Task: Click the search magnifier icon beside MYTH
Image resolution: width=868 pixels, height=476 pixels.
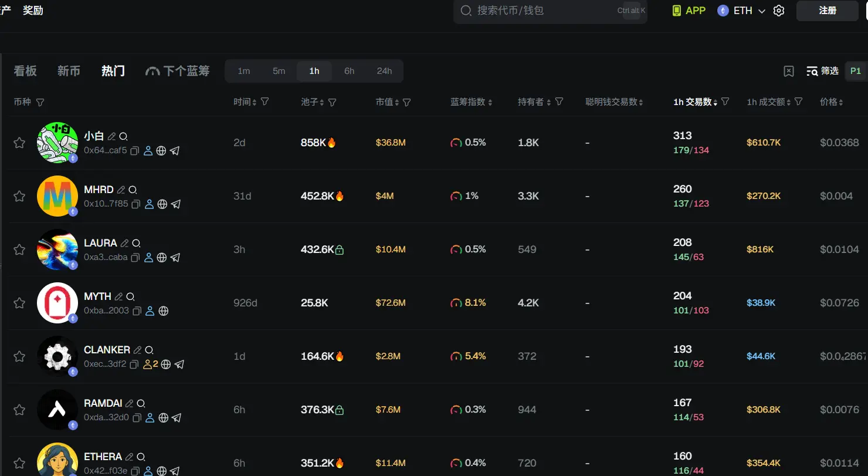Action: (x=131, y=297)
